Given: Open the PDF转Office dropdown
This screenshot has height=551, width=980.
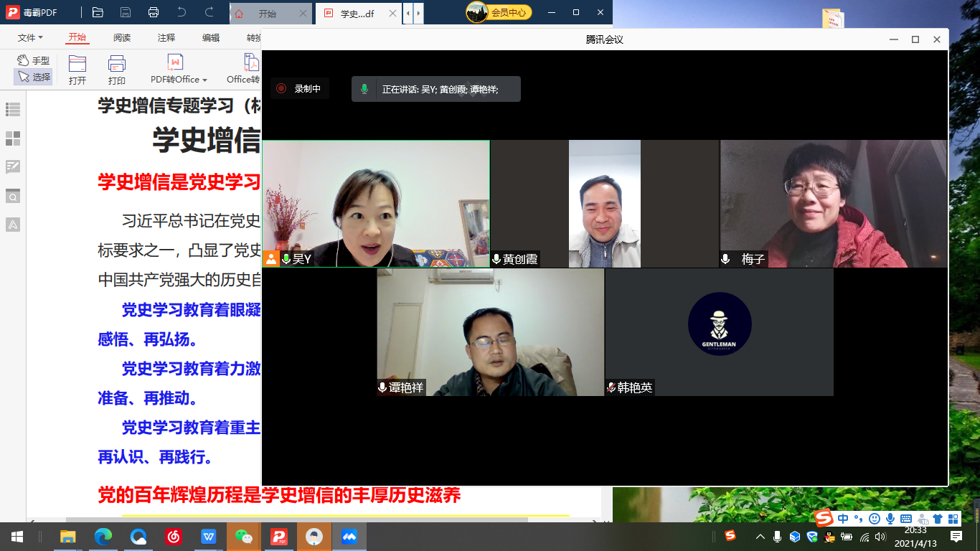Looking at the screenshot, I should (x=179, y=80).
